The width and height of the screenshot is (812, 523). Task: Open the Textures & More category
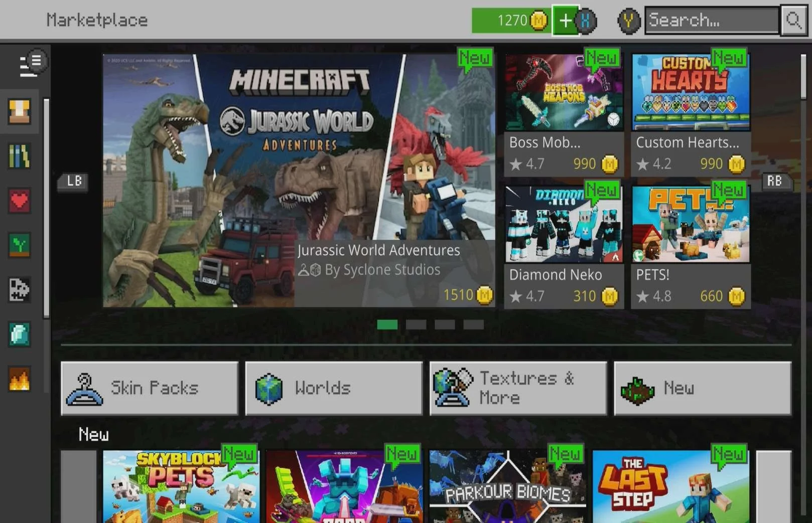[x=518, y=389]
